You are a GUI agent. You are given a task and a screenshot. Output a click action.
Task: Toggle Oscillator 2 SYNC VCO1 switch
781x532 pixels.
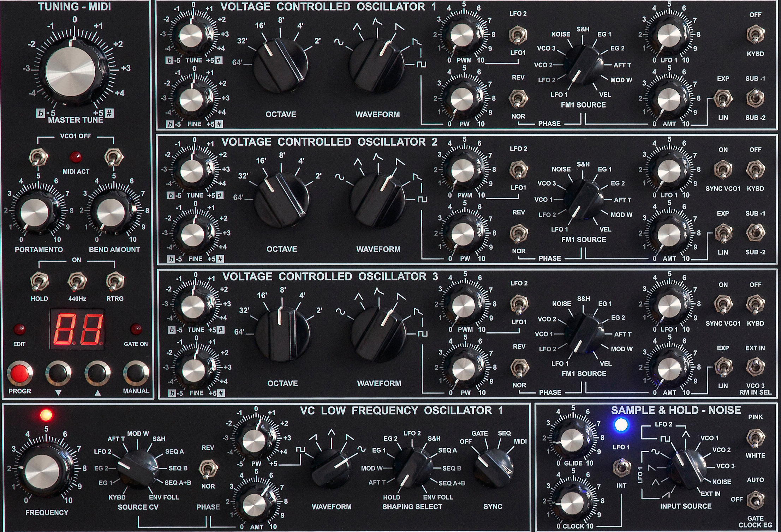(723, 169)
